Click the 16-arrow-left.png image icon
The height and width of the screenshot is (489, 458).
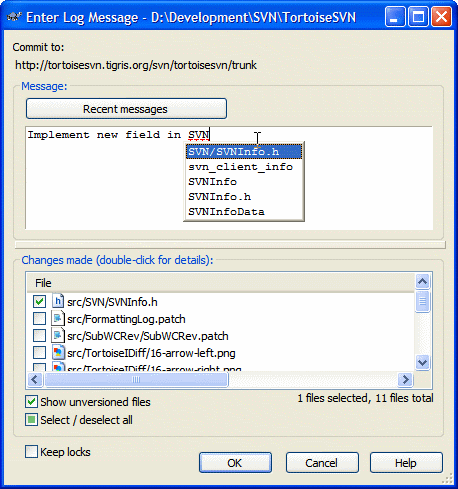click(x=58, y=352)
